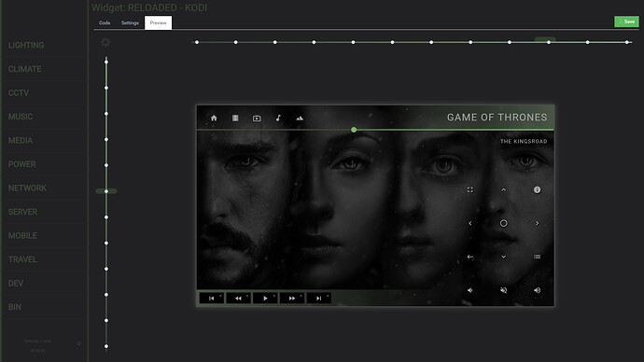Click the back arrow icon
Screen dimensions: 644x362
pos(469,257)
